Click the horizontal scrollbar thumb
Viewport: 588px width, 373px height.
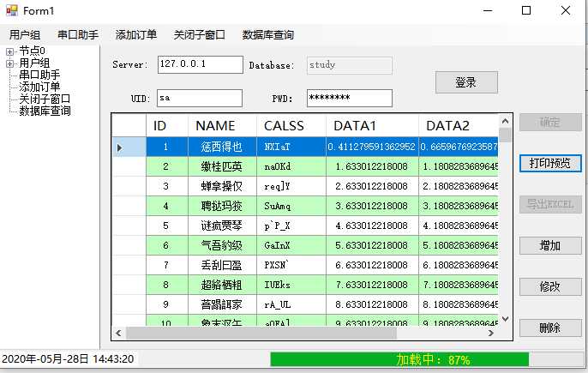(x=261, y=334)
